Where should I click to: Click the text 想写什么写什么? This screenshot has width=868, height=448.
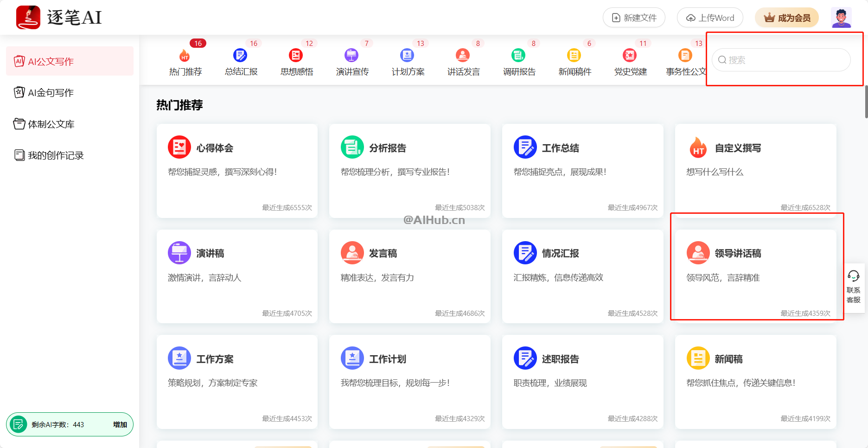tap(715, 172)
